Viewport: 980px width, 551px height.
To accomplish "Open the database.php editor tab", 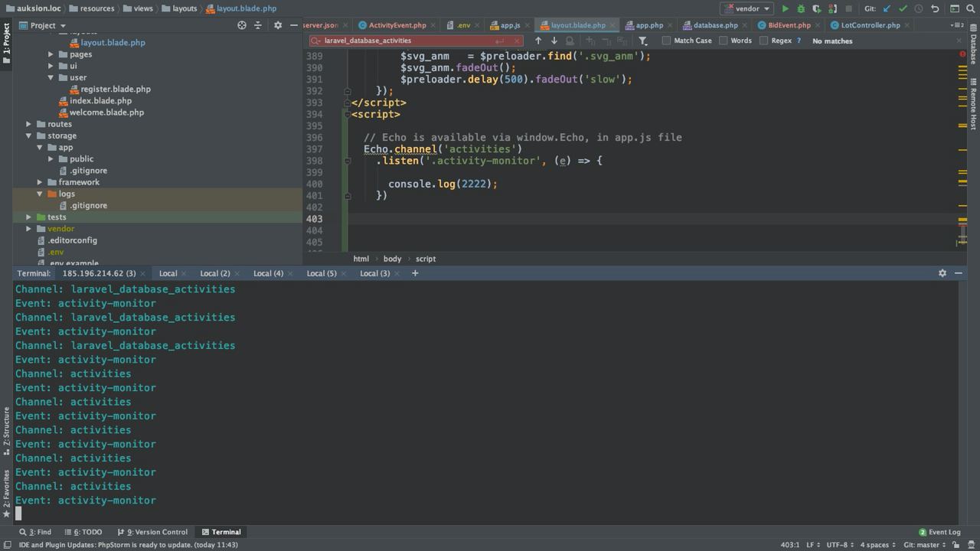I will pyautogui.click(x=715, y=25).
